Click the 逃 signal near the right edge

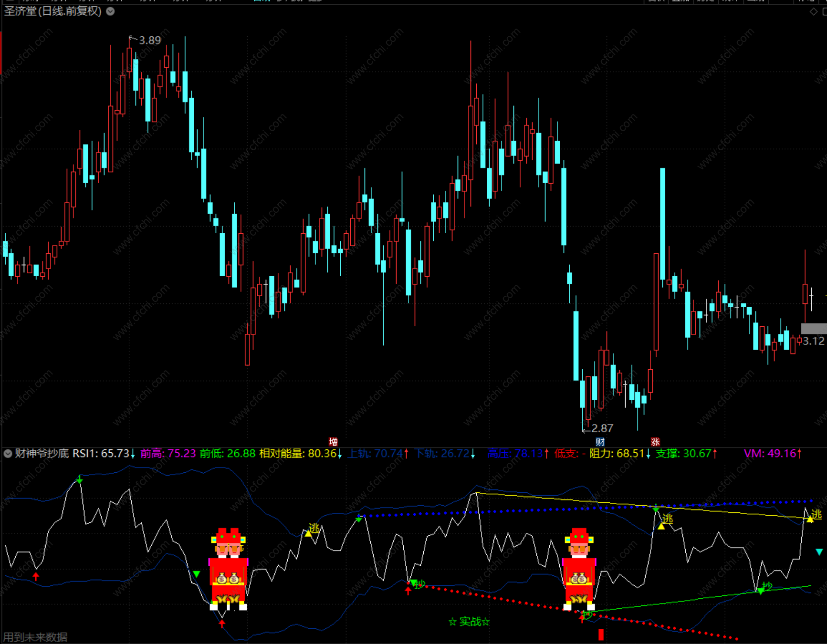pyautogui.click(x=817, y=514)
